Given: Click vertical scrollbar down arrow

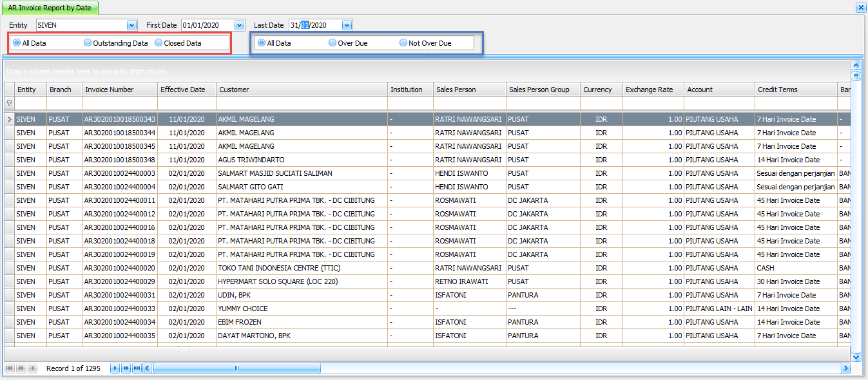Looking at the screenshot, I should tap(856, 356).
